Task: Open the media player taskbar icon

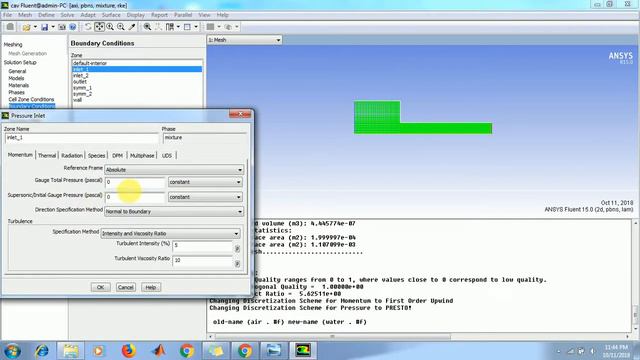Action: pyautogui.click(x=98, y=351)
